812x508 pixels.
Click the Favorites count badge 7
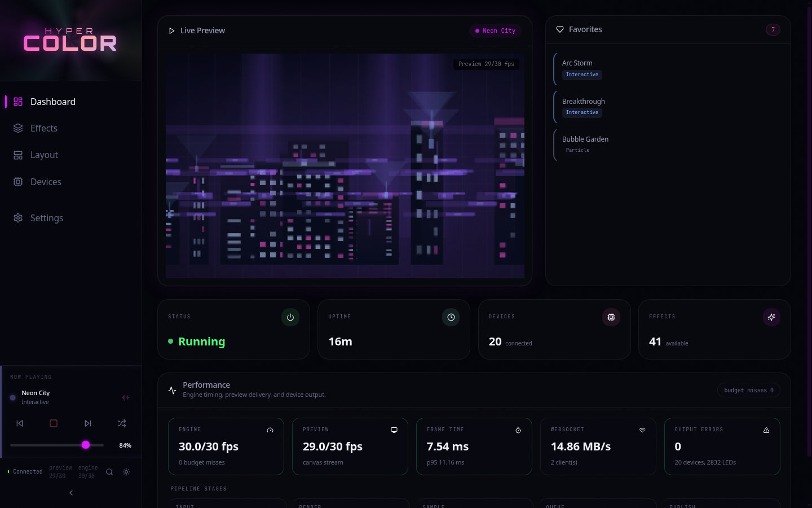click(x=773, y=29)
